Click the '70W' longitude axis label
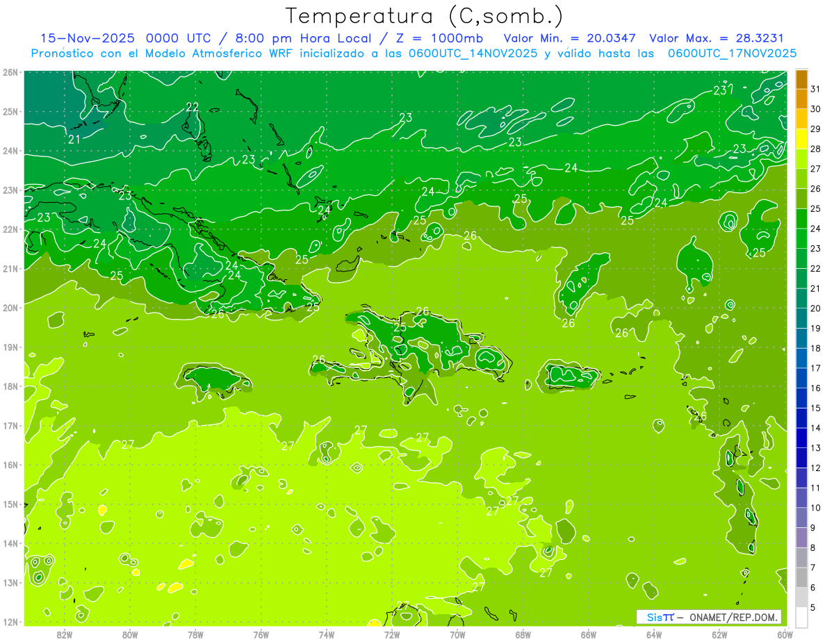The height and width of the screenshot is (644, 834). pyautogui.click(x=457, y=634)
